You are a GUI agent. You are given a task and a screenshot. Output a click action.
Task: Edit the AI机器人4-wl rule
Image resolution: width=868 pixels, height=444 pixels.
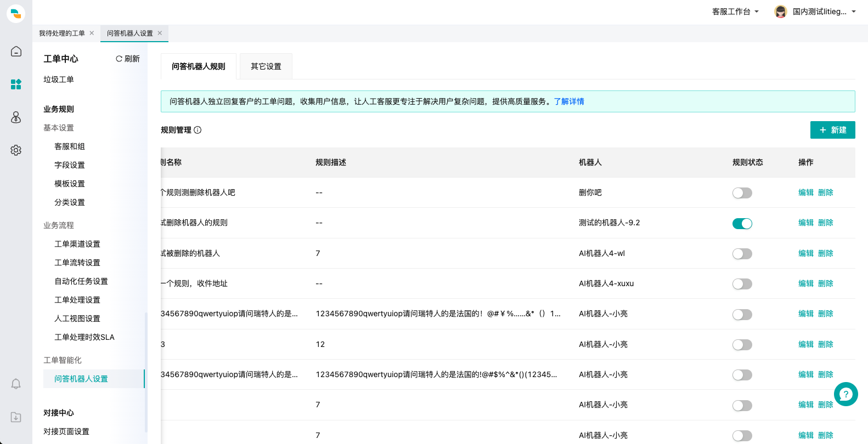click(x=806, y=253)
